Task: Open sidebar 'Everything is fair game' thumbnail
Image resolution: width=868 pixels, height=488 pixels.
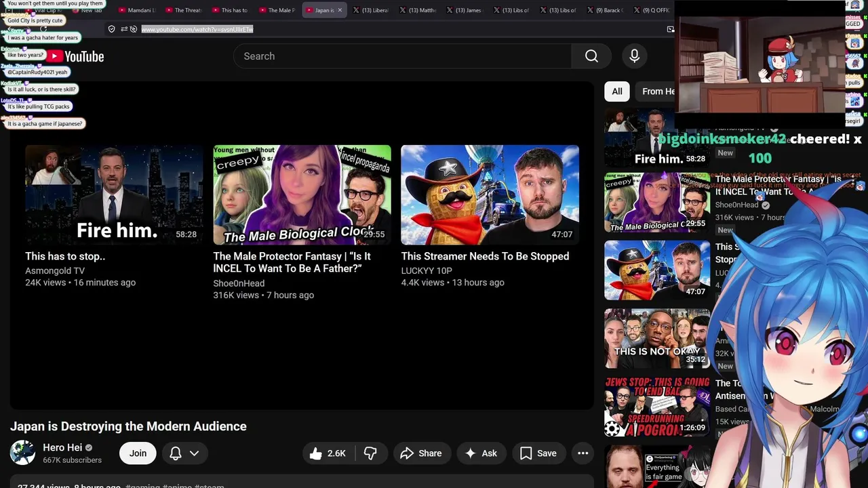Action: point(657,468)
